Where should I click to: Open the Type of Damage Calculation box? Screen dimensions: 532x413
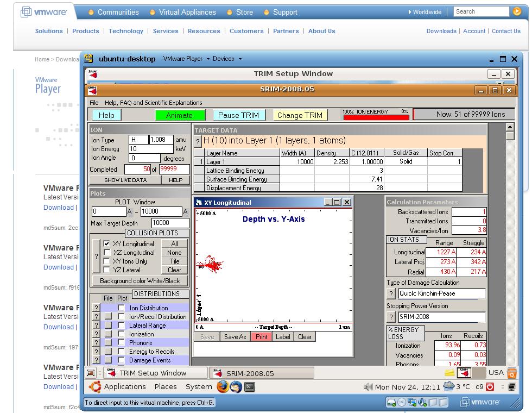441,293
